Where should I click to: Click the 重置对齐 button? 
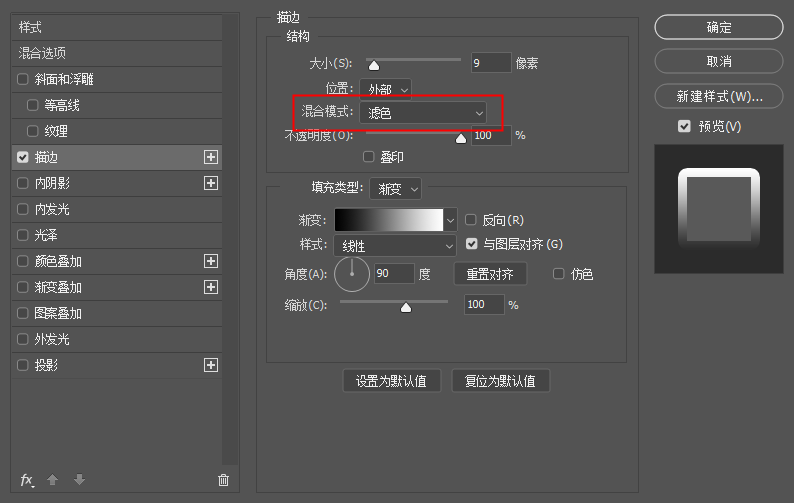click(490, 274)
